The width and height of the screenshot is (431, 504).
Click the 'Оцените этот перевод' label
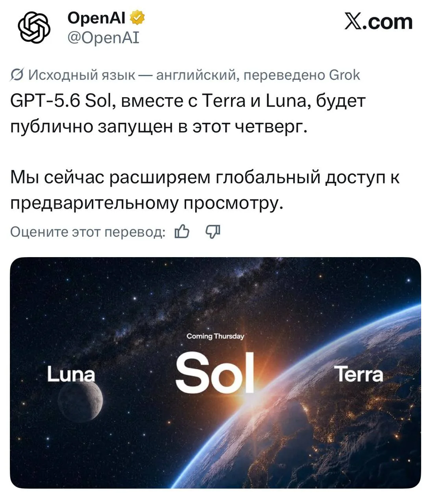tap(88, 232)
